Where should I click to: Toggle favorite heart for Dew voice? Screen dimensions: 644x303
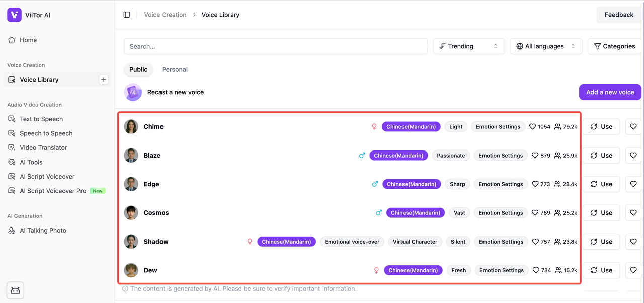[633, 270]
